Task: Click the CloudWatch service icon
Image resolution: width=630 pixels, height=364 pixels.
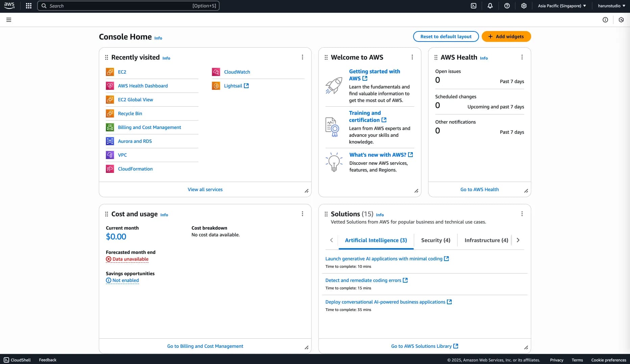Action: pyautogui.click(x=216, y=72)
